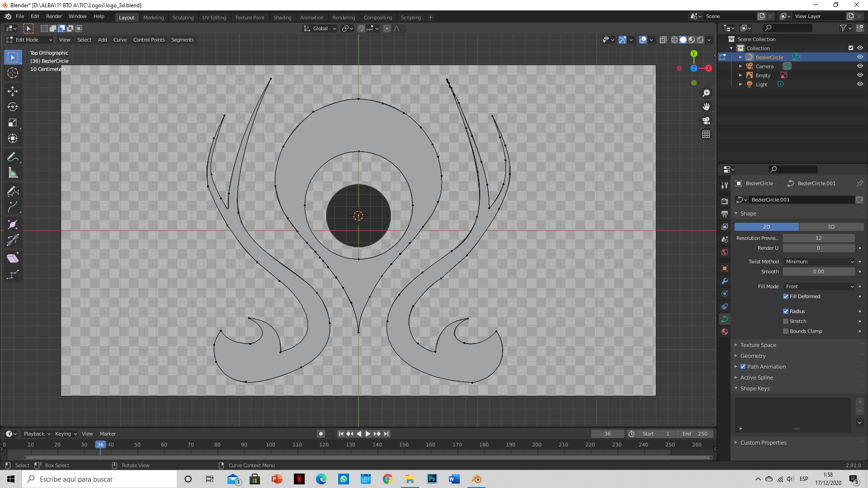Viewport: 868px width, 488px height.
Task: Expand the Geometry panel
Action: pyautogui.click(x=753, y=356)
